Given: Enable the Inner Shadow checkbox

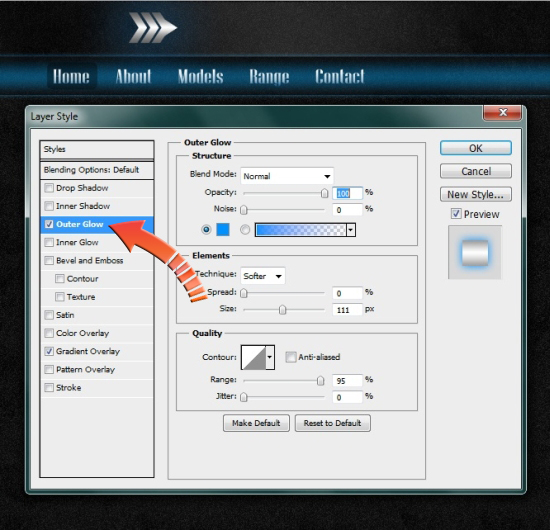Looking at the screenshot, I should click(x=49, y=206).
